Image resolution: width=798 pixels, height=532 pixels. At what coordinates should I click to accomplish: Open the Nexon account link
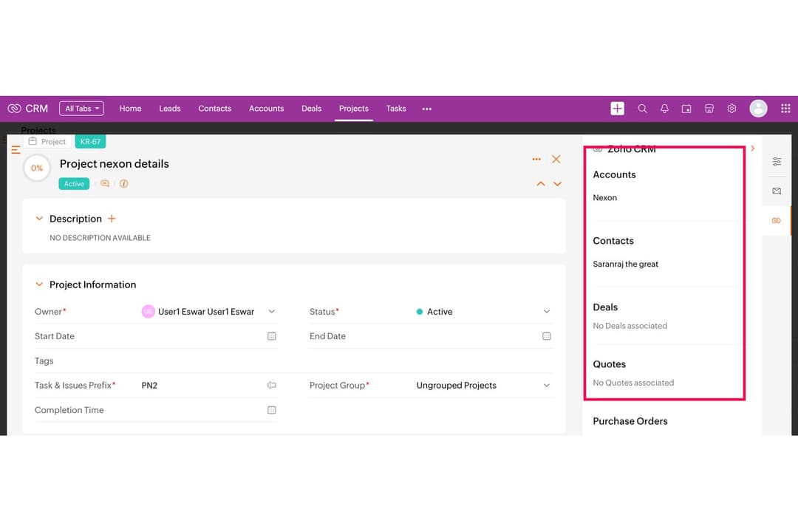point(604,197)
